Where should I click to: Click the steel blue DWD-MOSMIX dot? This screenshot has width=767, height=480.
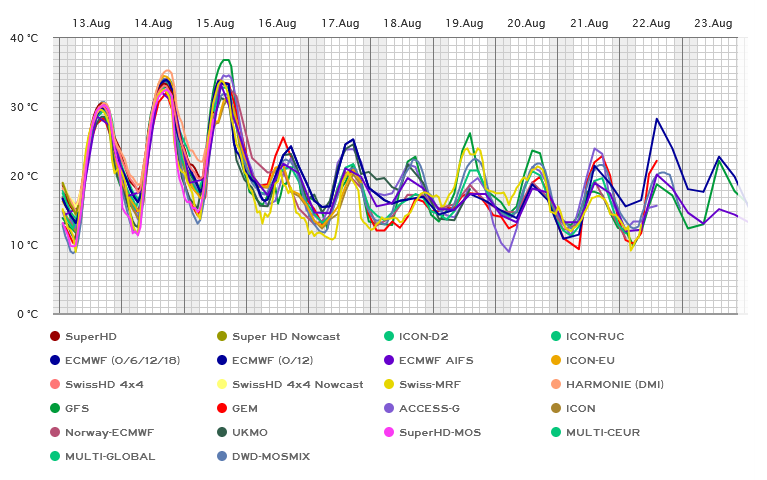222,456
